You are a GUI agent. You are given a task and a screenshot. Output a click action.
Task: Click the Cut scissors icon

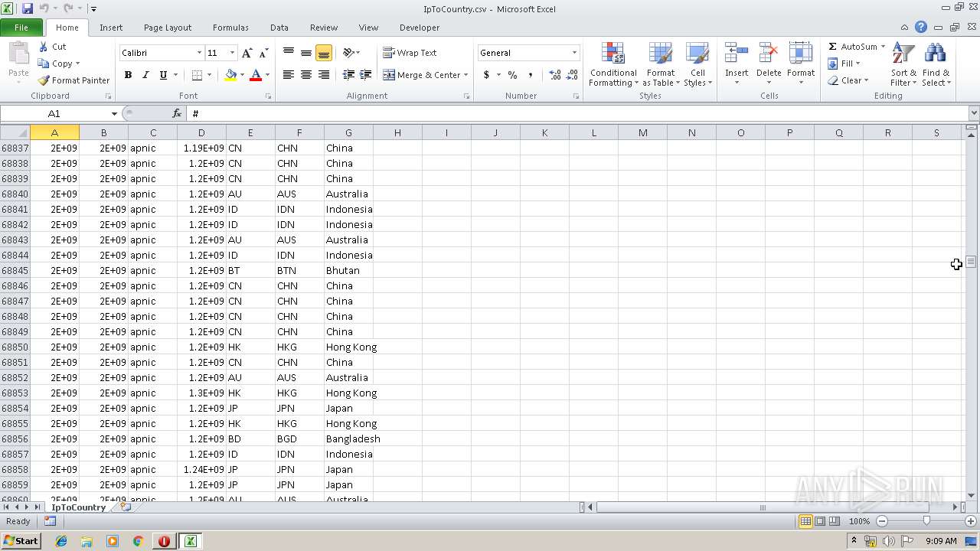(44, 47)
